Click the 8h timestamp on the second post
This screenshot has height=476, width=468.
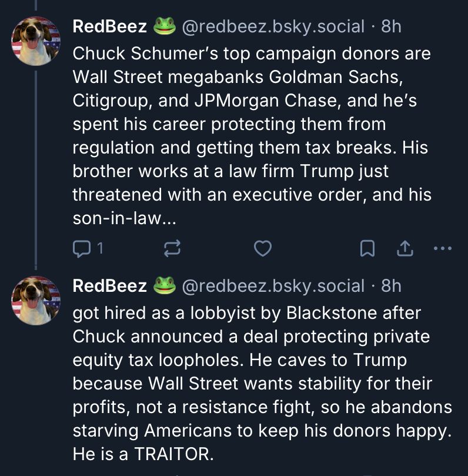391,286
